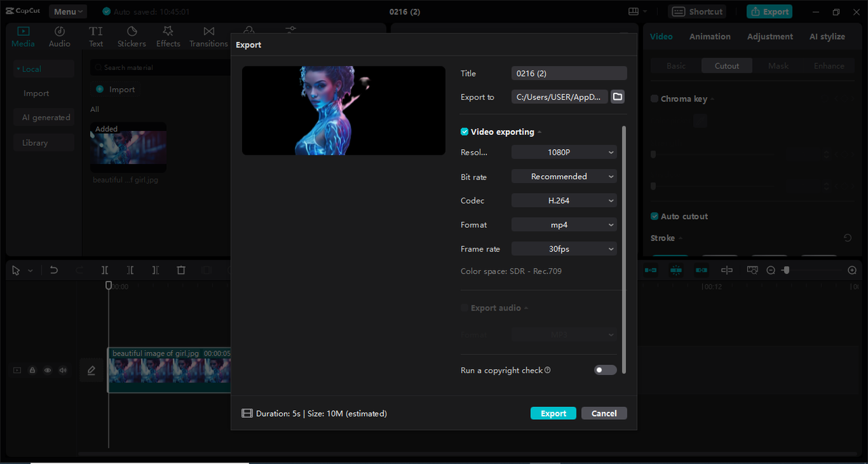868x464 pixels.
Task: Open the Media panel tab
Action: pos(23,37)
